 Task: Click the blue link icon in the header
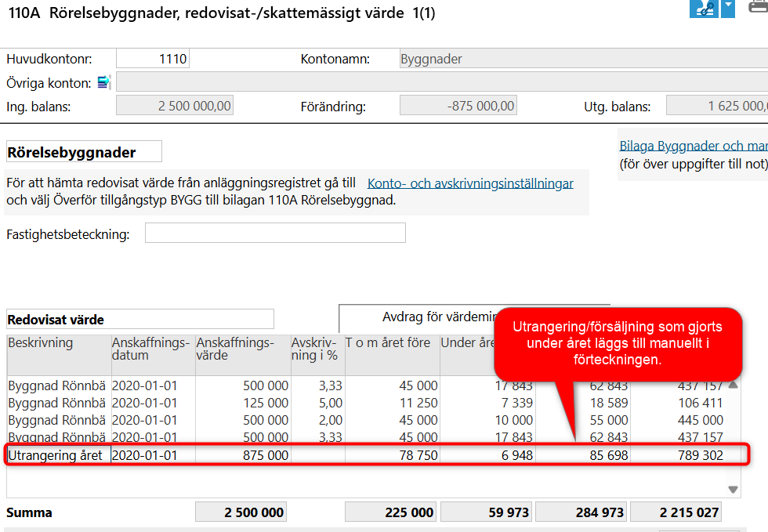pos(704,9)
